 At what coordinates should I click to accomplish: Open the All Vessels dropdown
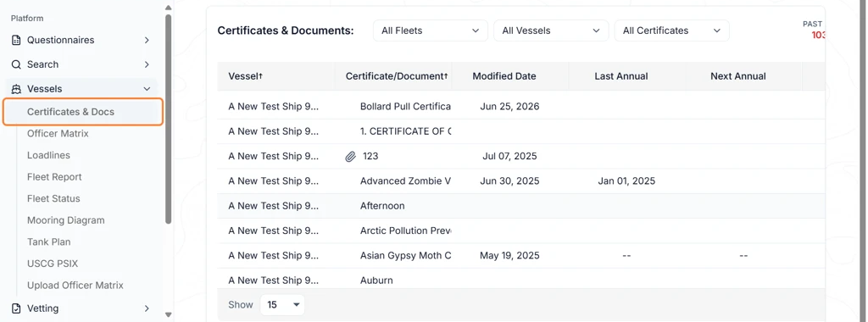[551, 31]
